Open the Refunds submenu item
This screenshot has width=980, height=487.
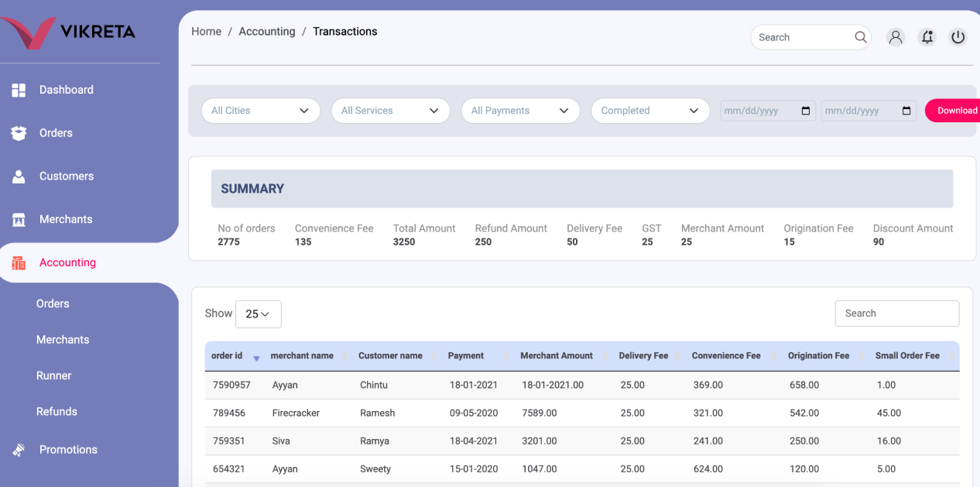pos(57,412)
